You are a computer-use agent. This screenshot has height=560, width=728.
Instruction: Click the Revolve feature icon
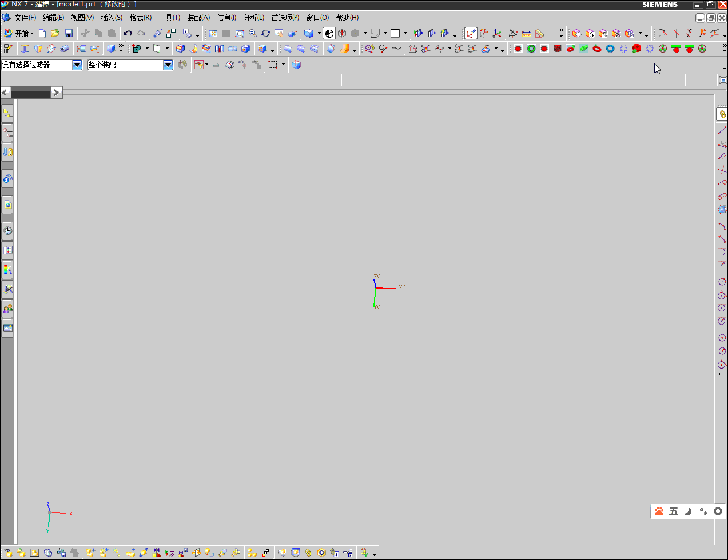38,49
